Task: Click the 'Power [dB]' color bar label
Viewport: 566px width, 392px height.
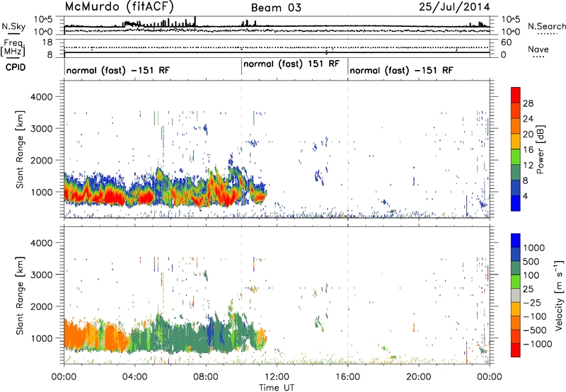Action: [541, 149]
